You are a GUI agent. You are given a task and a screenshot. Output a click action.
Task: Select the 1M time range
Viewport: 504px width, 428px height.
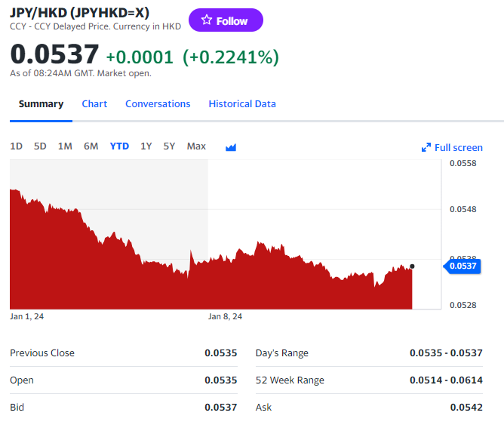pyautogui.click(x=65, y=146)
